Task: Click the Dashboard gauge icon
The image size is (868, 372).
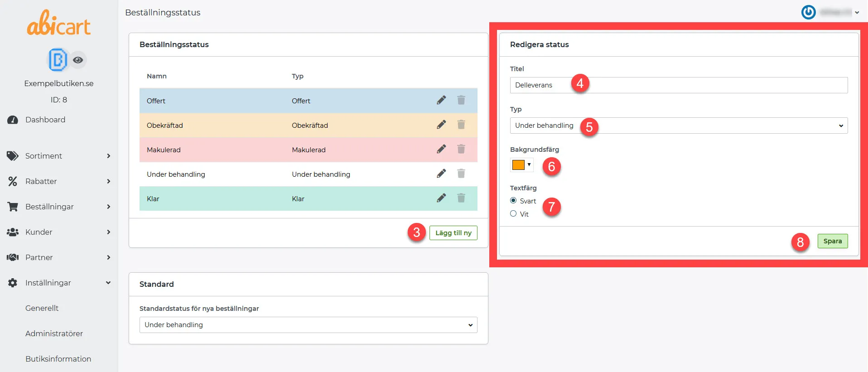Action: point(13,120)
